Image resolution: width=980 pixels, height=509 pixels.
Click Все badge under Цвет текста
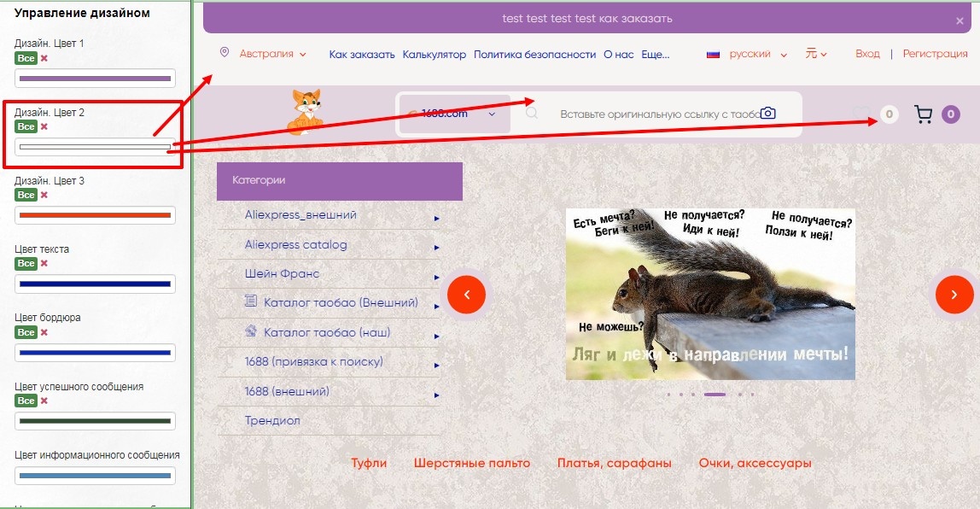[x=26, y=263]
